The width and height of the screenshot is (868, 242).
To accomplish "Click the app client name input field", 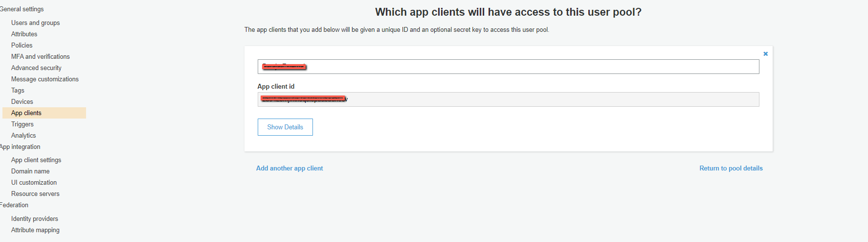I will [x=508, y=67].
